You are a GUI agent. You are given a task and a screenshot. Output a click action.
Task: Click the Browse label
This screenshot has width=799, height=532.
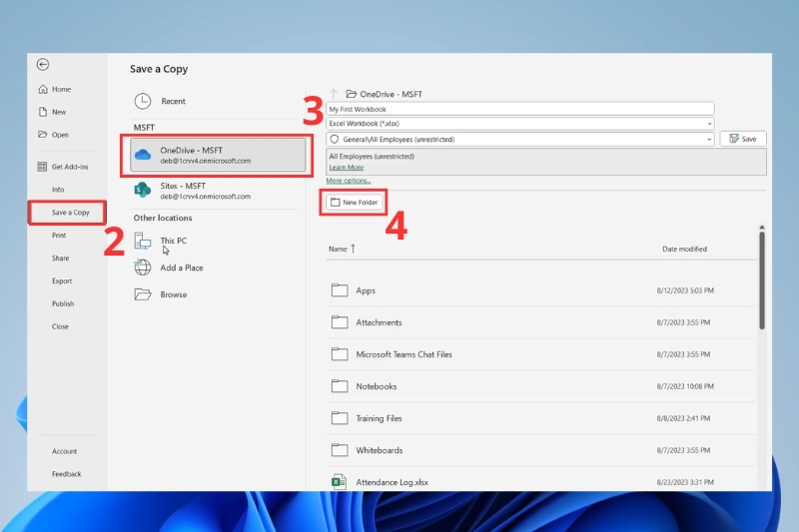(x=173, y=294)
